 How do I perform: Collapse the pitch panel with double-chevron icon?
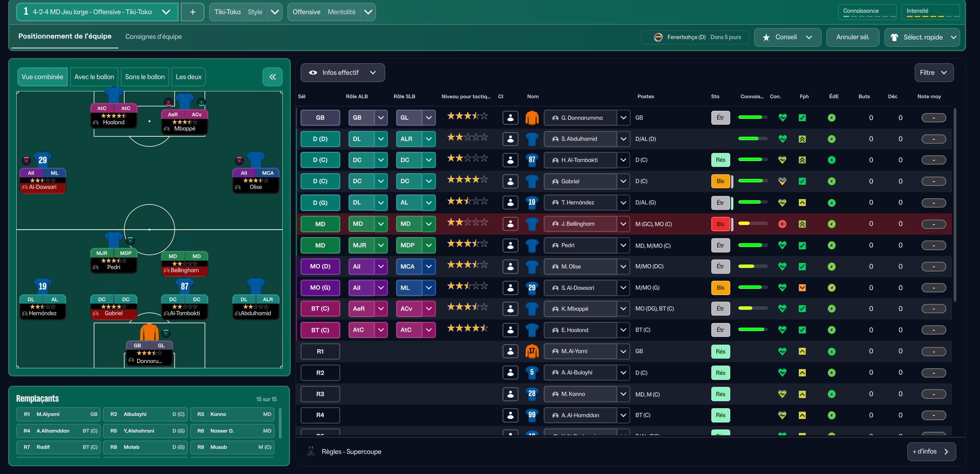(x=273, y=77)
